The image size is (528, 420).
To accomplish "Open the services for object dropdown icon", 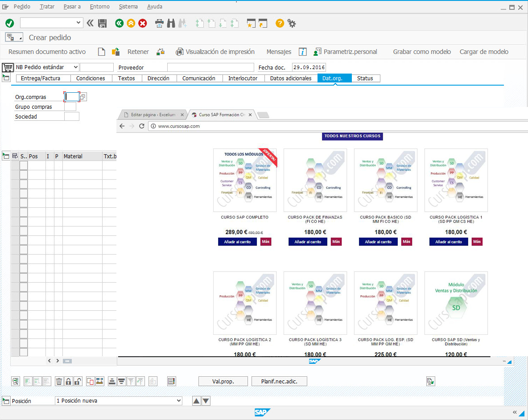I will pos(14,37).
